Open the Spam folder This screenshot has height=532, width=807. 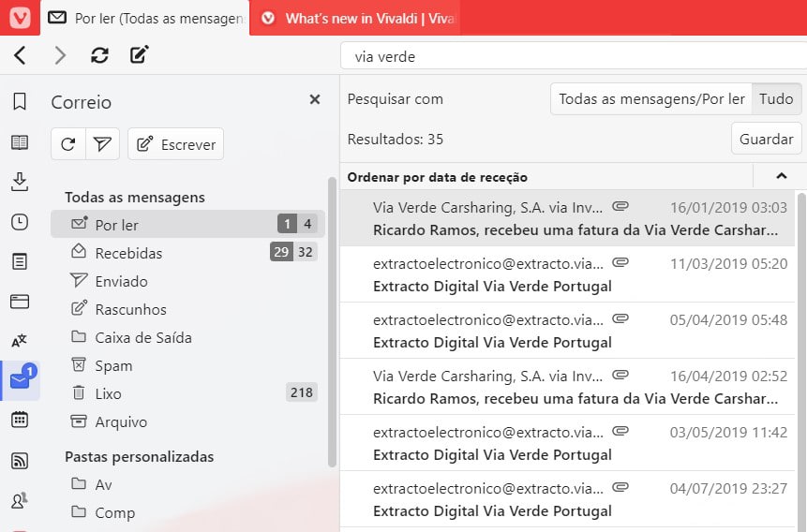pos(187,365)
